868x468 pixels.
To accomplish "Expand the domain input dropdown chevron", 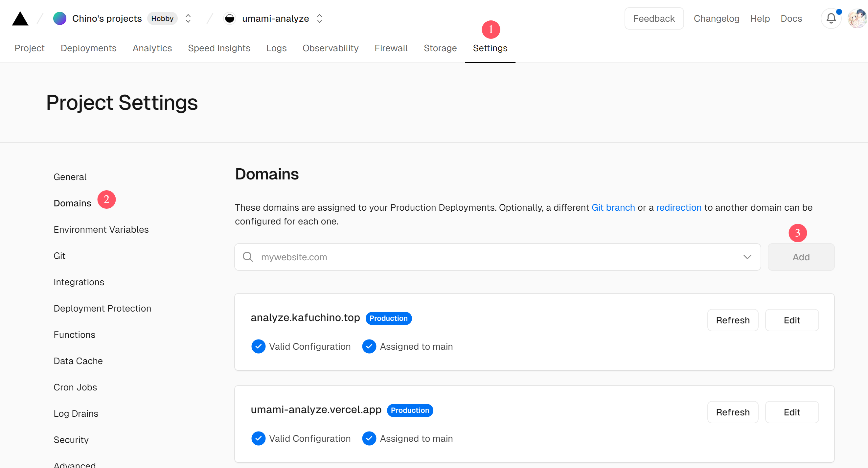I will click(747, 257).
